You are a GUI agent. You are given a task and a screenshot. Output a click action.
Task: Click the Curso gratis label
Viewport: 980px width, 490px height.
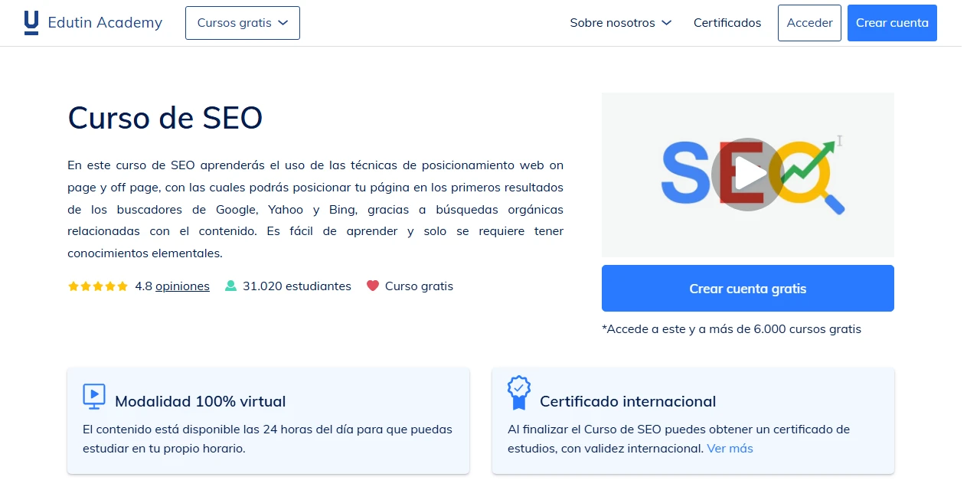pos(419,286)
